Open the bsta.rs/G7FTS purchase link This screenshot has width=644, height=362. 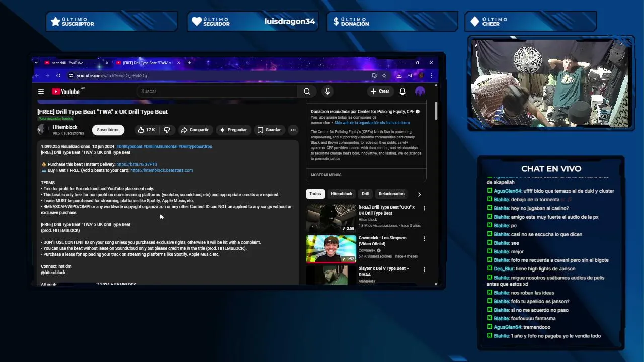pyautogui.click(x=136, y=164)
